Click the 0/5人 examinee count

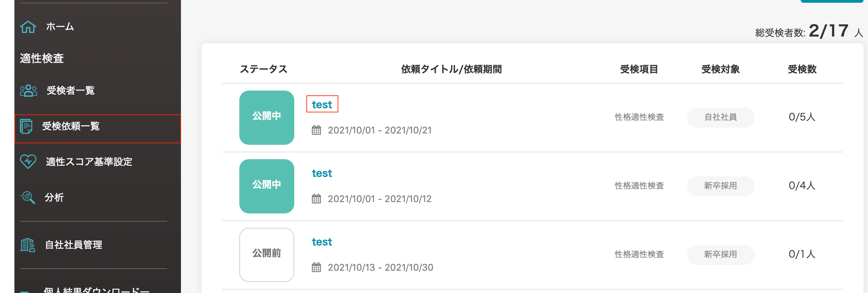coord(802,117)
